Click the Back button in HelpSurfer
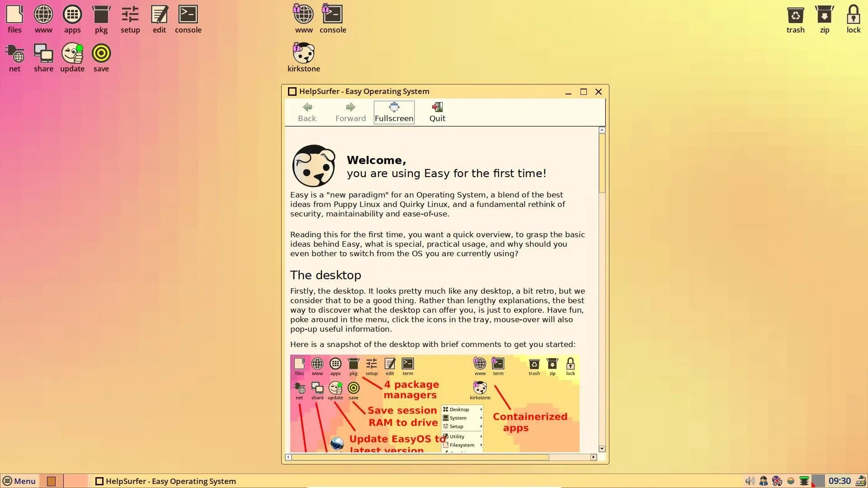The width and height of the screenshot is (868, 488). 307,112
